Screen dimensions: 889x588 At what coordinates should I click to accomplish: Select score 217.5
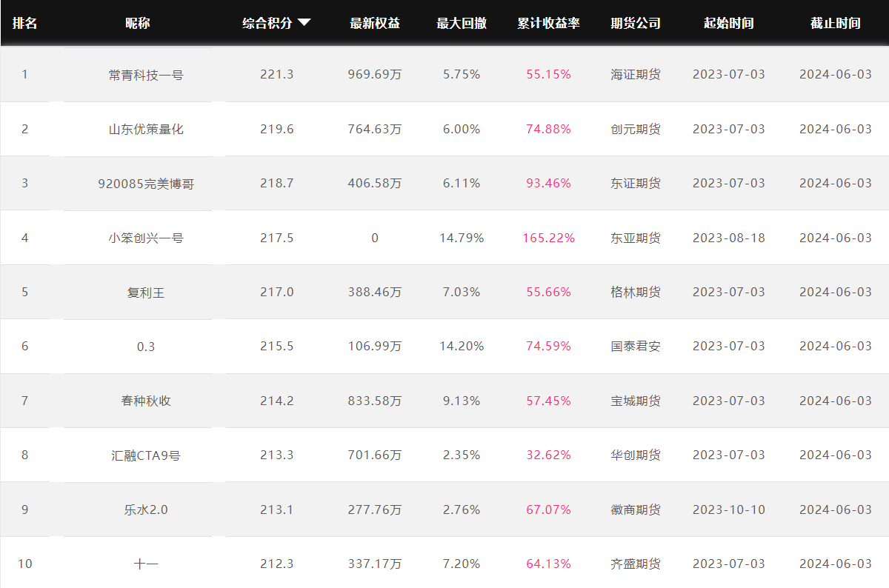pos(277,238)
